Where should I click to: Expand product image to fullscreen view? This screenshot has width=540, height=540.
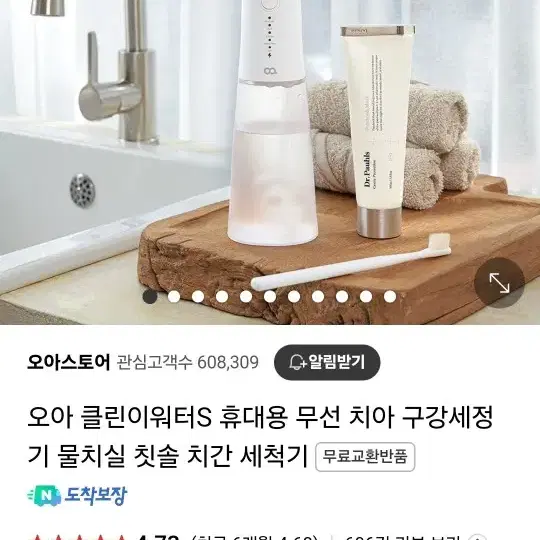[x=499, y=283]
